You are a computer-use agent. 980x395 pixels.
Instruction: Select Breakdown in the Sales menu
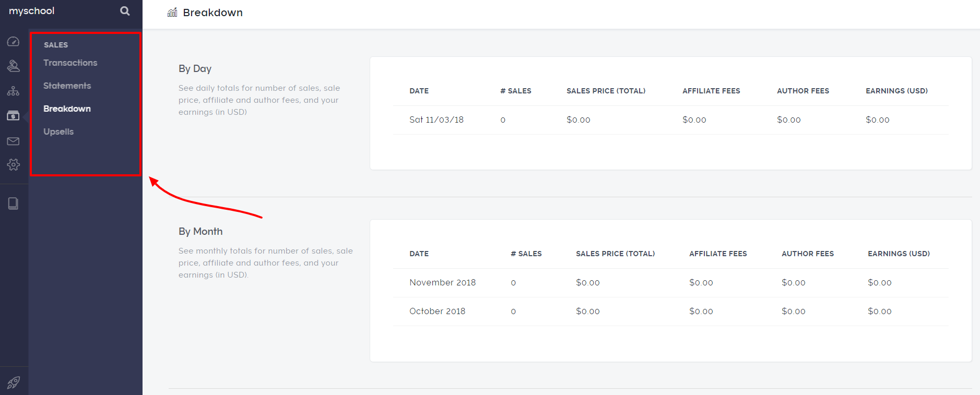[67, 109]
